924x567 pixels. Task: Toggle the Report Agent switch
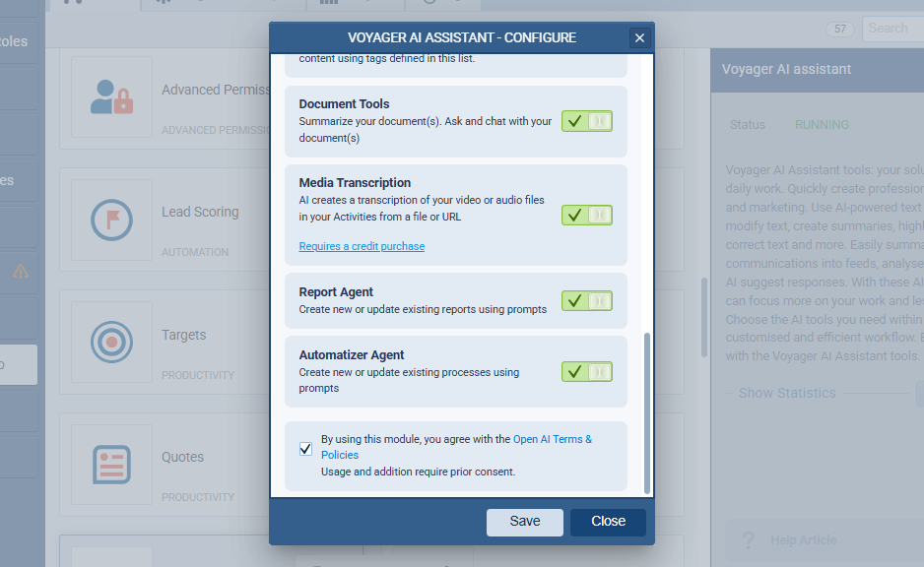587,301
